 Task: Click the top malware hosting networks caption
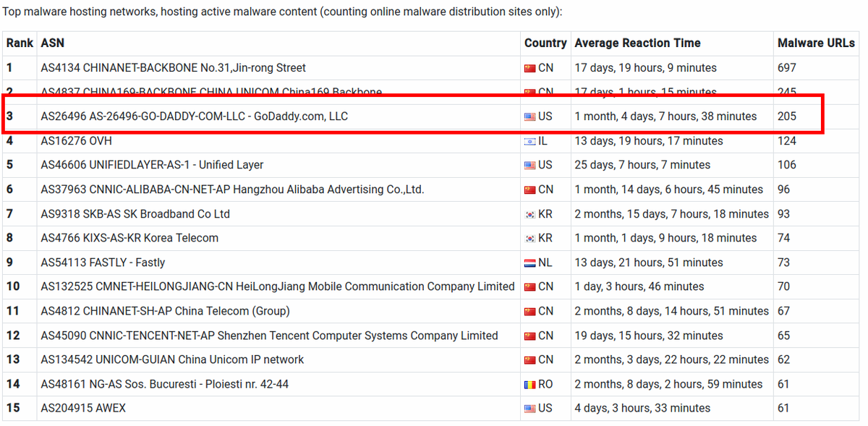tap(282, 12)
